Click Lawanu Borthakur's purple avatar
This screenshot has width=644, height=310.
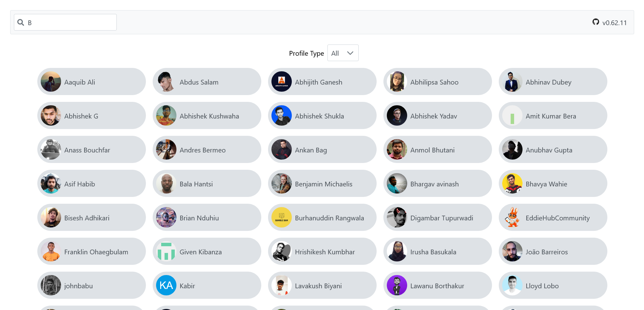[x=397, y=285]
